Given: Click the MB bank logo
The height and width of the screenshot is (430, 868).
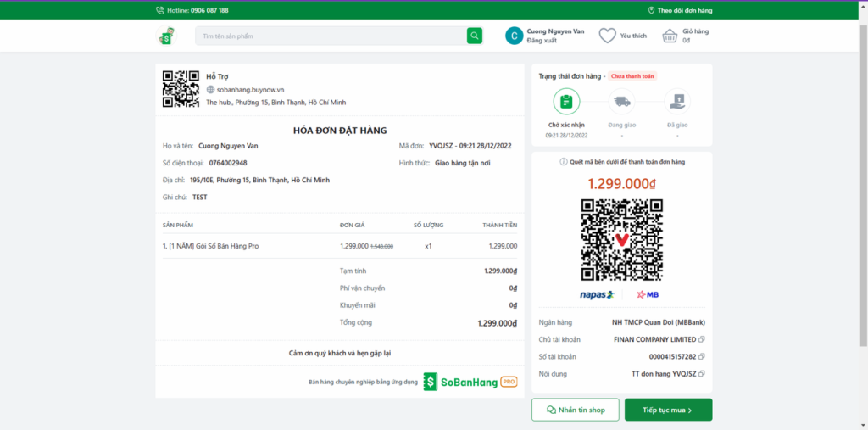Looking at the screenshot, I should [x=647, y=294].
